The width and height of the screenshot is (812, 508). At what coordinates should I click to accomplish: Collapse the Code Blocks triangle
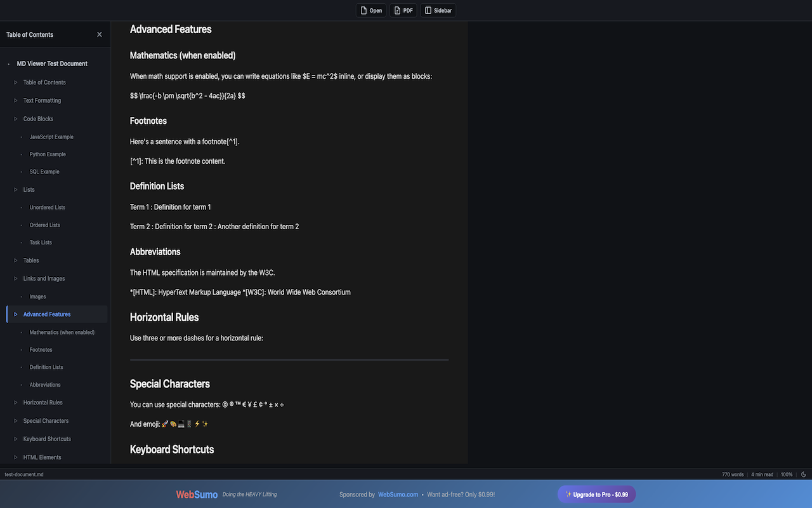(16, 119)
